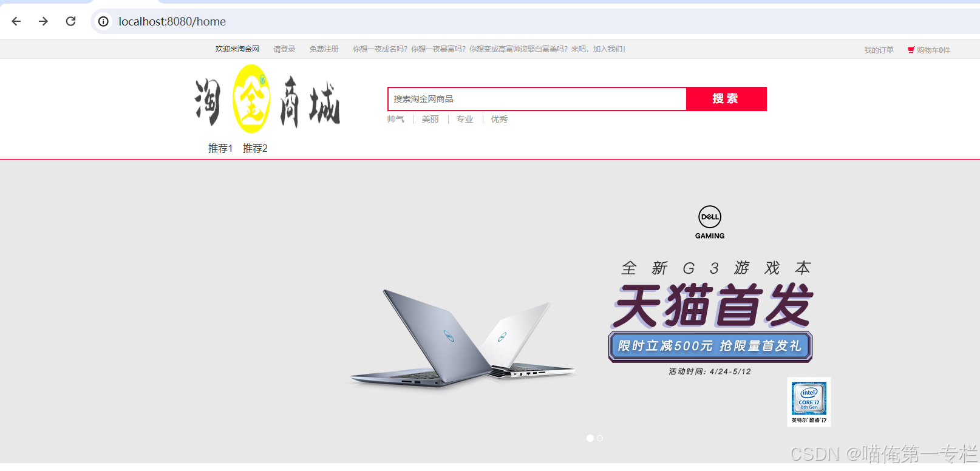Click the browser back arrow
Viewport: 980px width, 471px height.
pyautogui.click(x=16, y=21)
